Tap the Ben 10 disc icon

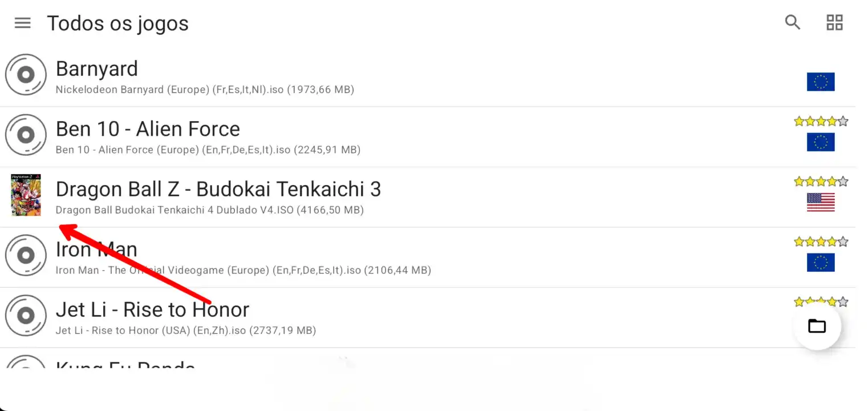tap(26, 135)
